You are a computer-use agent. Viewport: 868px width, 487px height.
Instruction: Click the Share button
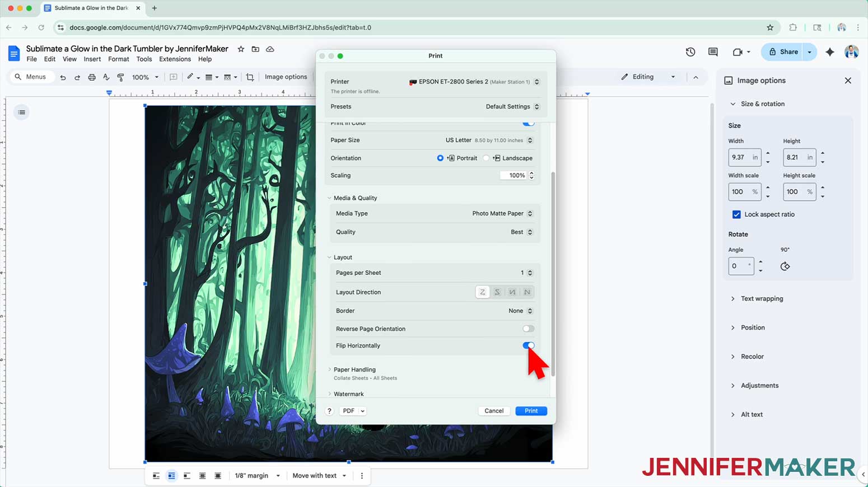click(782, 52)
